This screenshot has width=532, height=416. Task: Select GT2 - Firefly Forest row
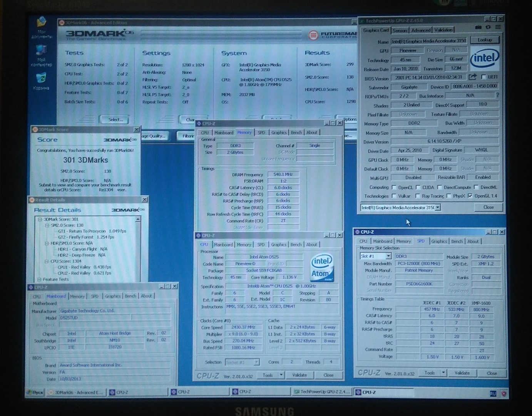[x=85, y=237]
